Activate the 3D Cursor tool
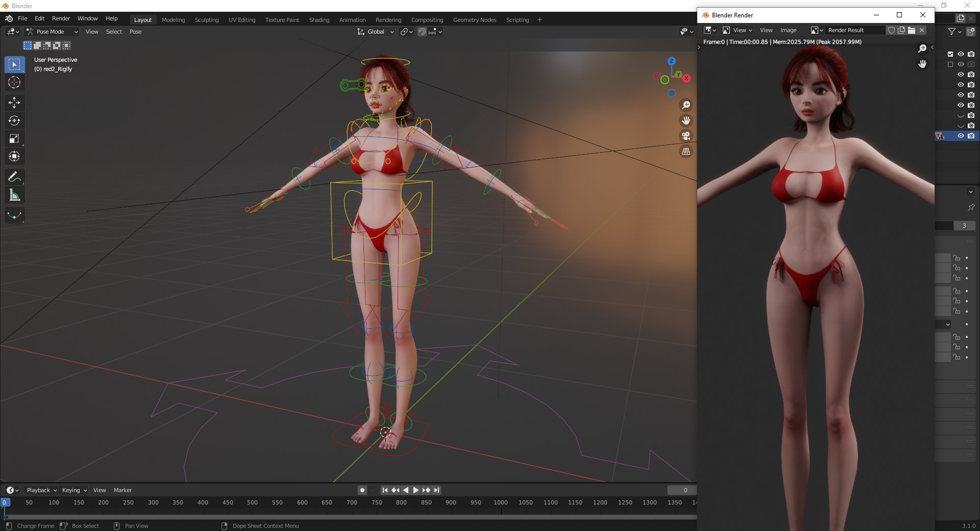The width and height of the screenshot is (980, 531). 14,82
